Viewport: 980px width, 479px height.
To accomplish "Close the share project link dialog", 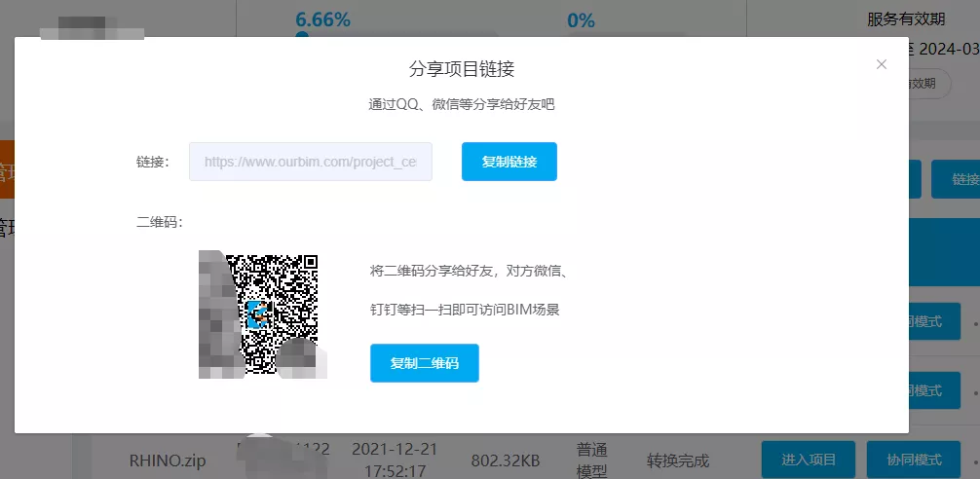I will (882, 64).
